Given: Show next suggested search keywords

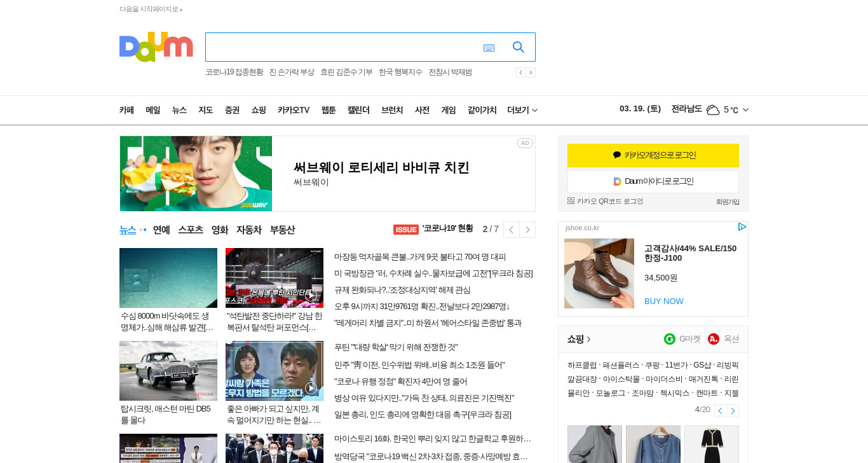Looking at the screenshot, I should (531, 73).
